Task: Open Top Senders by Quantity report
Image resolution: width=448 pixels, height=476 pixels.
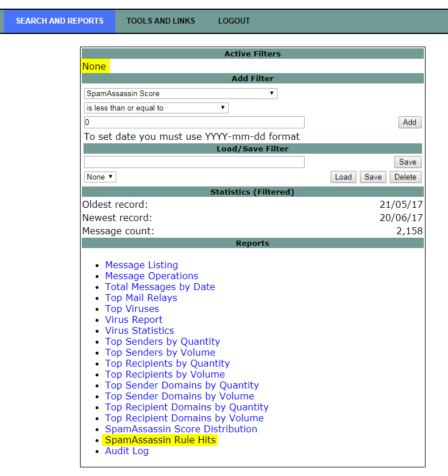Action: [162, 341]
